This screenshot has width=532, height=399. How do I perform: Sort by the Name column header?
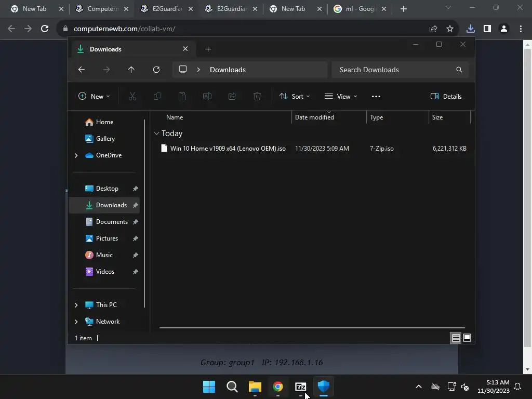click(175, 117)
